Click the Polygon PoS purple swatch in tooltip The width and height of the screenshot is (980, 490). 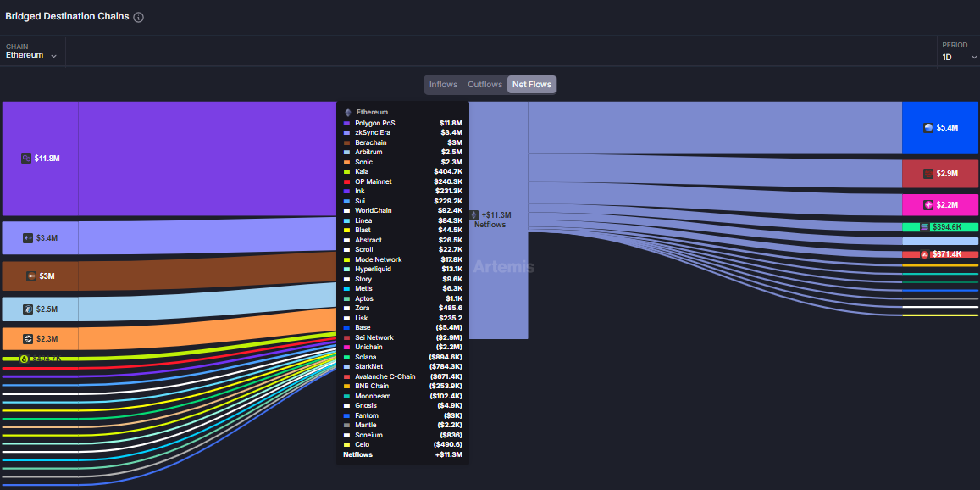346,123
